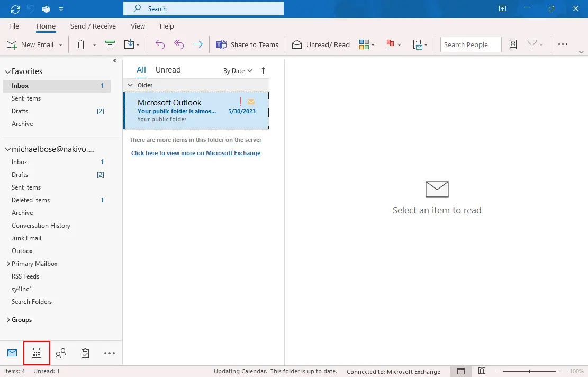The image size is (588, 377).
Task: Click the Send/Receive All Folders sync icon
Action: [x=15, y=9]
